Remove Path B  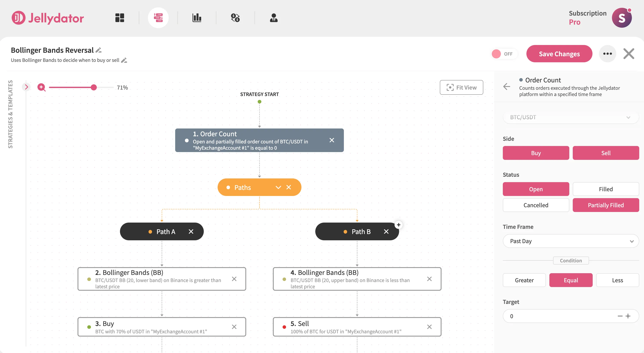click(x=386, y=232)
